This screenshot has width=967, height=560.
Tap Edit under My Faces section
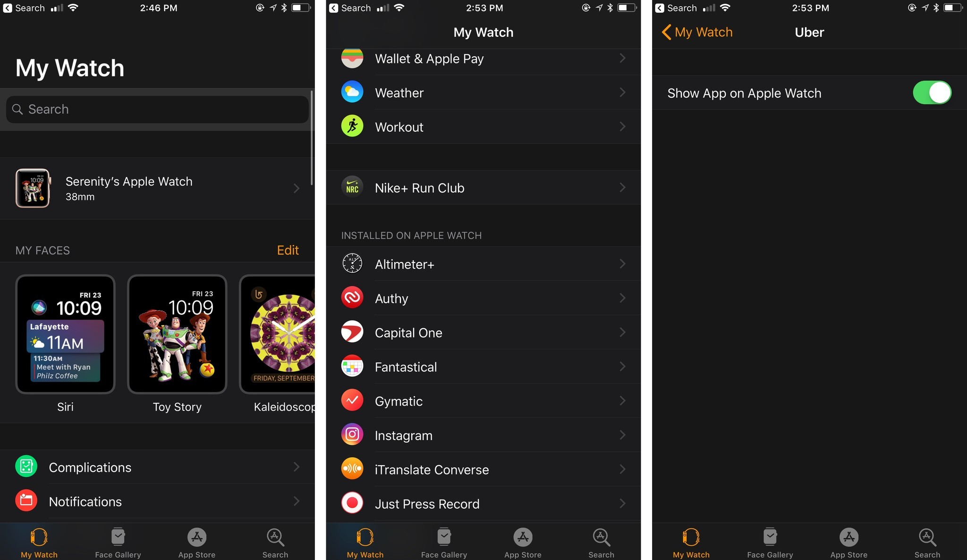[x=288, y=250]
